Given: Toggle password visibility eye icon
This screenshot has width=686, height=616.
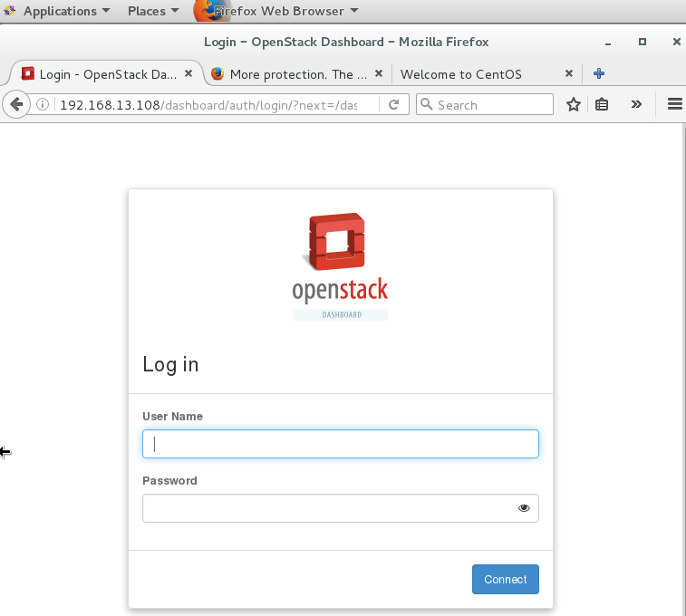Looking at the screenshot, I should coord(524,508).
